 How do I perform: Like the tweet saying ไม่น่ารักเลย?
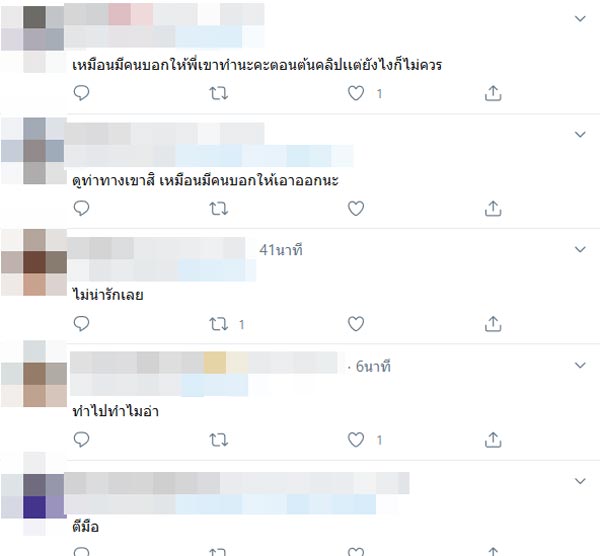click(355, 324)
